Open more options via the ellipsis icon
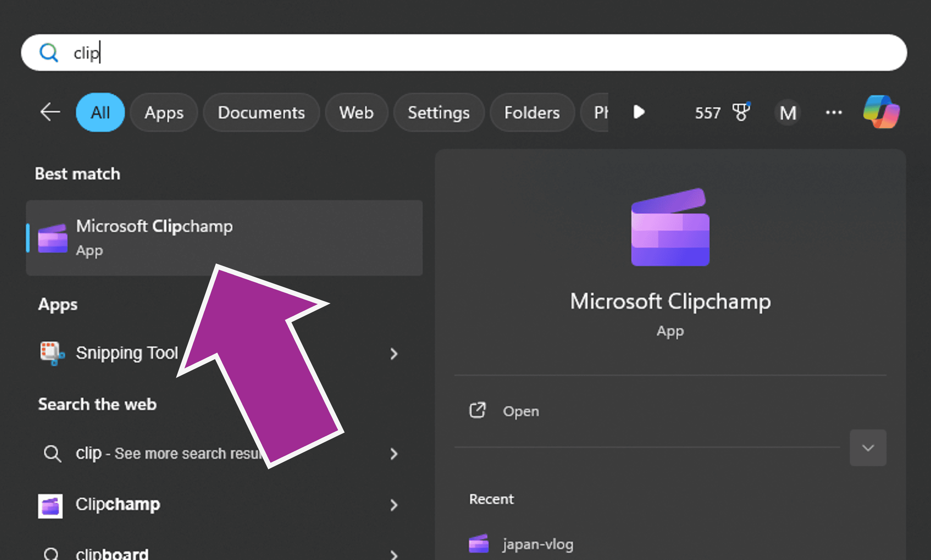 (834, 112)
